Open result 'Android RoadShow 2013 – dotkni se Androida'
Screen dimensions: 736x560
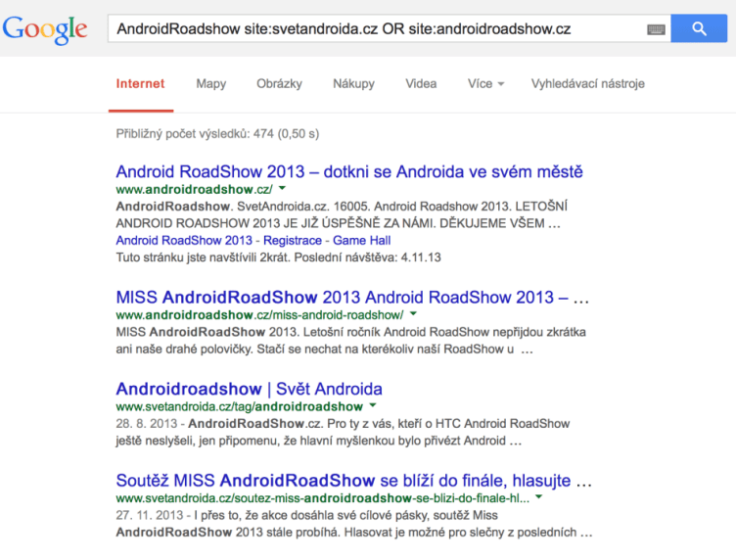(349, 171)
